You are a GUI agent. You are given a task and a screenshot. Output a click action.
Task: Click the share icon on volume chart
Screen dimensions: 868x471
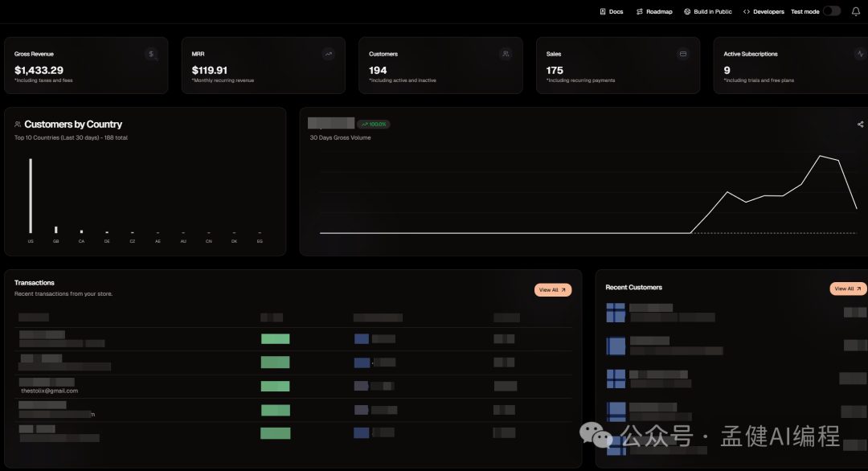pyautogui.click(x=860, y=125)
